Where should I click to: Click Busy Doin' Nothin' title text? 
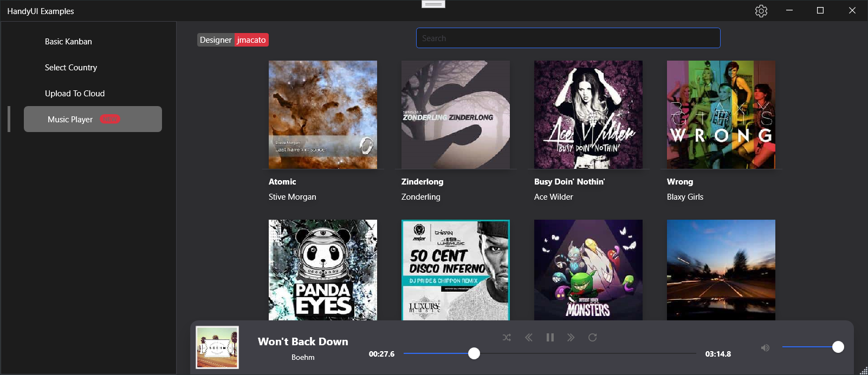coord(569,182)
